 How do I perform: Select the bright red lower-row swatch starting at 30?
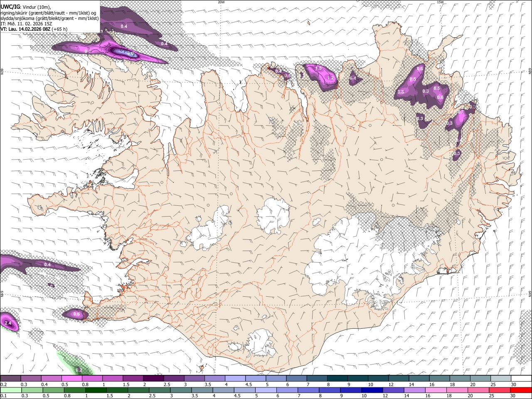tap(520, 390)
